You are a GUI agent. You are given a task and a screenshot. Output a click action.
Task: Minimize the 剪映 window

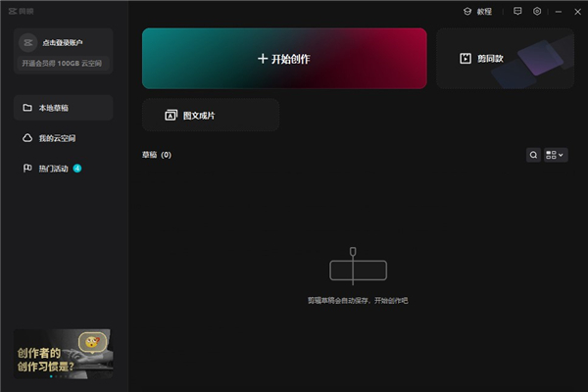click(559, 12)
